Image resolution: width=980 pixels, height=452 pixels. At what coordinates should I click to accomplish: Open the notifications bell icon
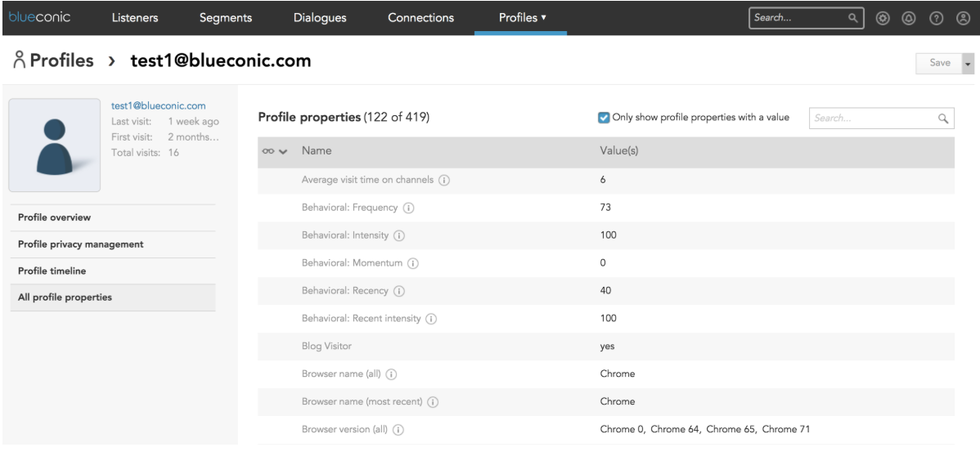(x=909, y=18)
